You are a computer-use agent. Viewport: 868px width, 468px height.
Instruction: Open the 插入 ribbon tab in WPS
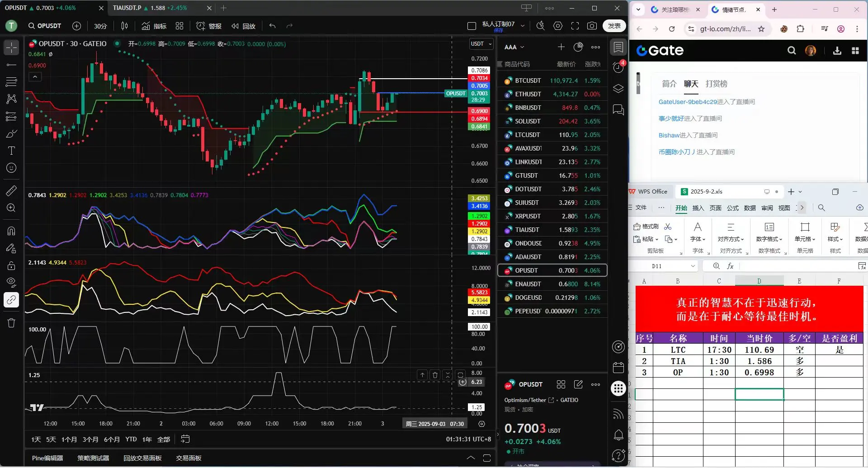click(x=698, y=208)
